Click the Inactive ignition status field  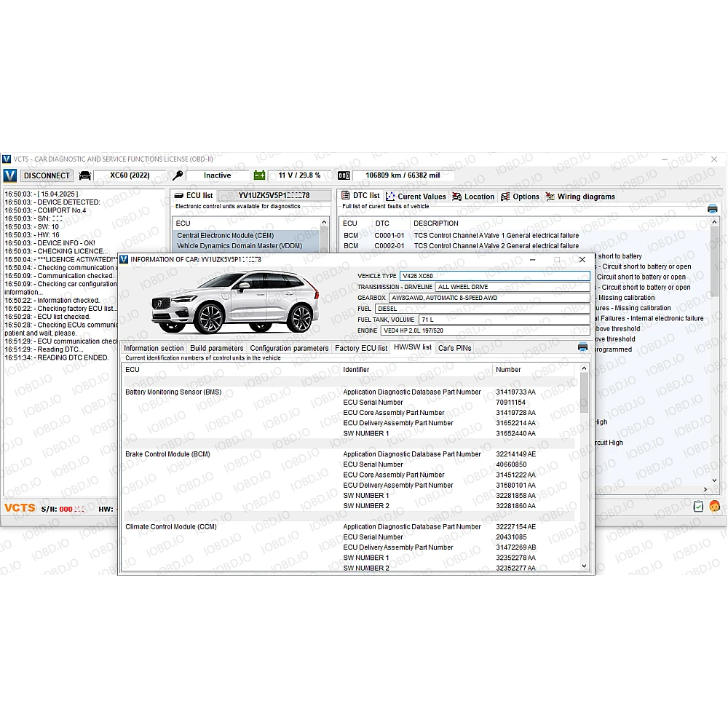[217, 175]
